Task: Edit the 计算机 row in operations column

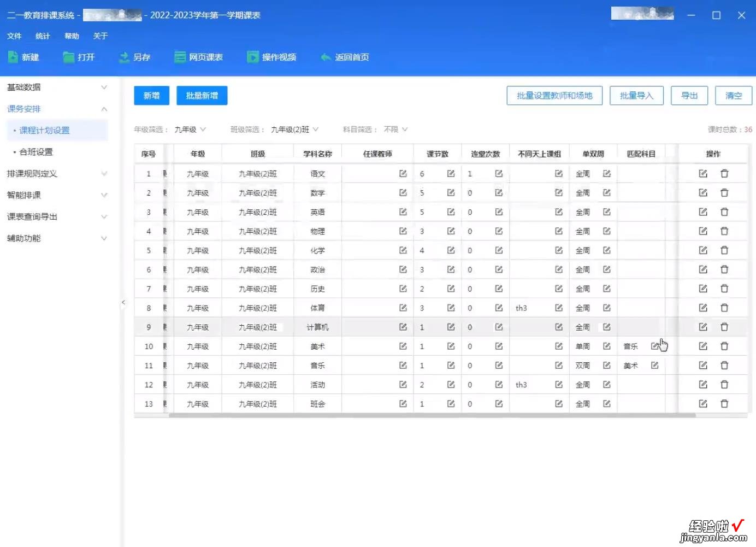Action: tap(703, 327)
